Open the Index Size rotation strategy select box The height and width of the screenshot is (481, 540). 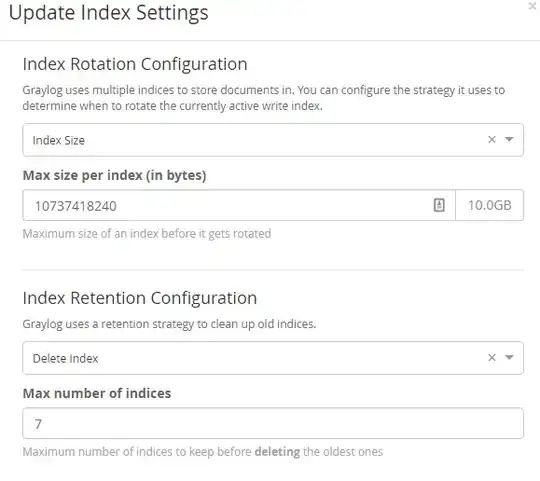[x=273, y=140]
